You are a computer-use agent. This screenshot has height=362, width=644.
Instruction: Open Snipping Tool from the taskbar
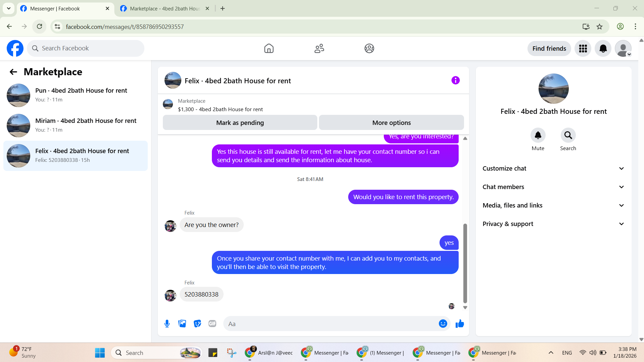[x=231, y=353]
